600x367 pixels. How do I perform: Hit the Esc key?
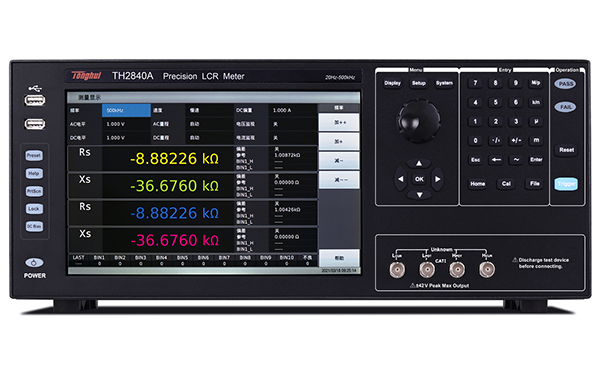click(x=476, y=160)
